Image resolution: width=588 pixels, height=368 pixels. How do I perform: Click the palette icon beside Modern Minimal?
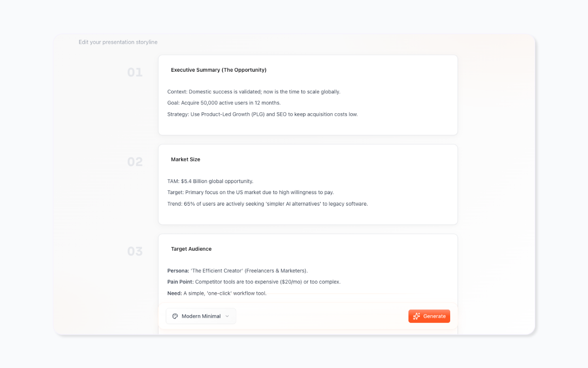click(x=175, y=316)
